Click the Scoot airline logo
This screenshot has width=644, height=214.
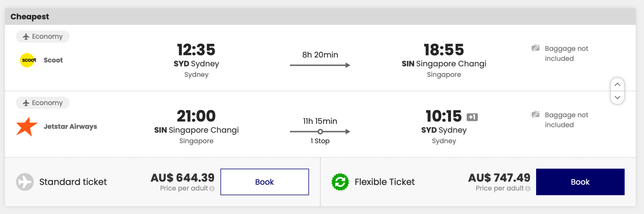click(28, 60)
